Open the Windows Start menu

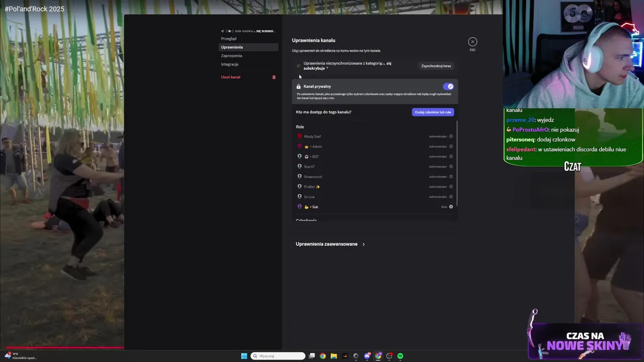coord(244,356)
